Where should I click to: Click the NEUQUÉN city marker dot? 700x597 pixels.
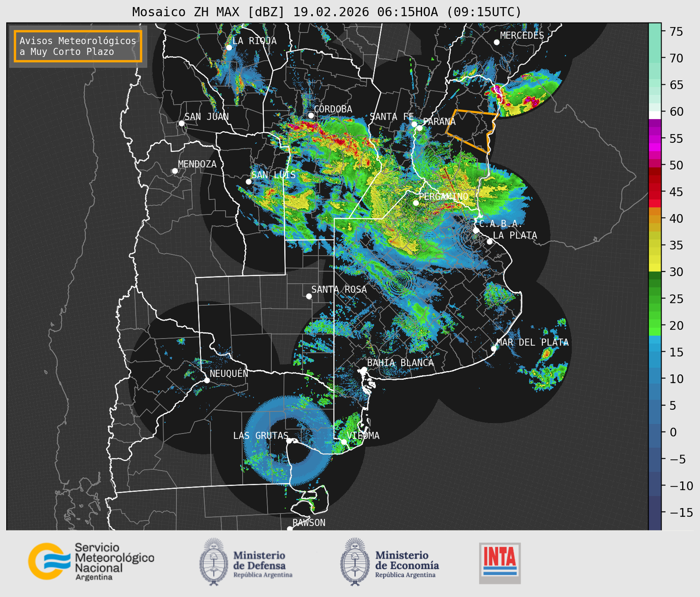pyautogui.click(x=207, y=380)
